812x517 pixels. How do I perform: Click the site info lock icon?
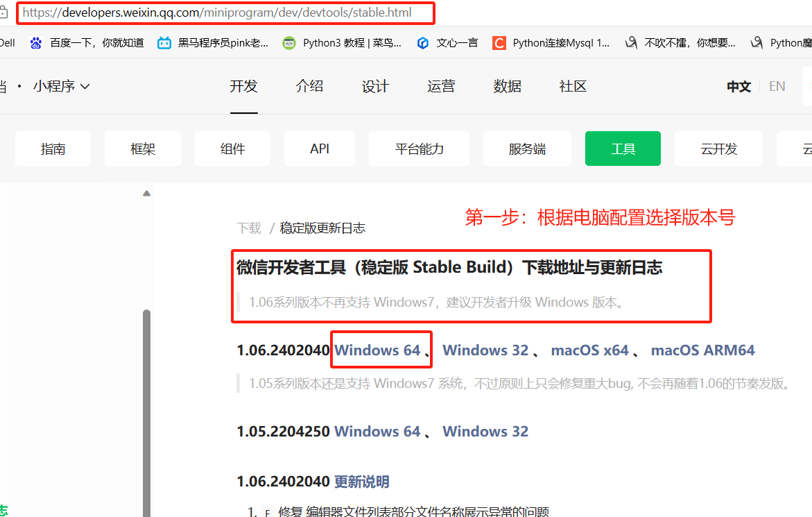3,12
